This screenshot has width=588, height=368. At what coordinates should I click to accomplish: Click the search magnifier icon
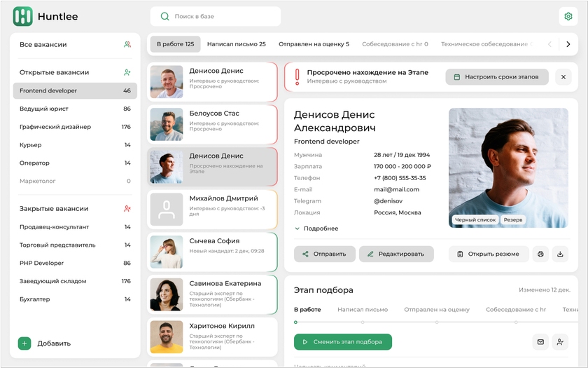click(164, 17)
